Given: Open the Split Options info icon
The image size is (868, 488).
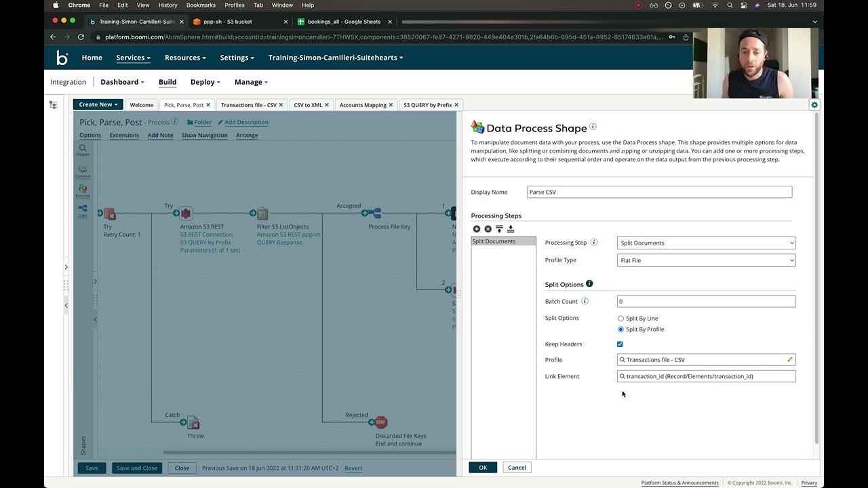Looking at the screenshot, I should [589, 283].
